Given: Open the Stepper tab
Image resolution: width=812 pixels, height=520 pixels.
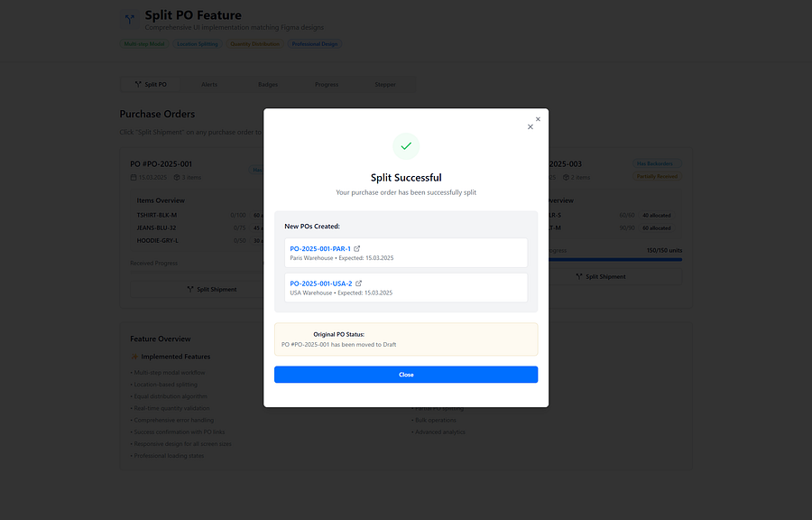Looking at the screenshot, I should [x=385, y=85].
